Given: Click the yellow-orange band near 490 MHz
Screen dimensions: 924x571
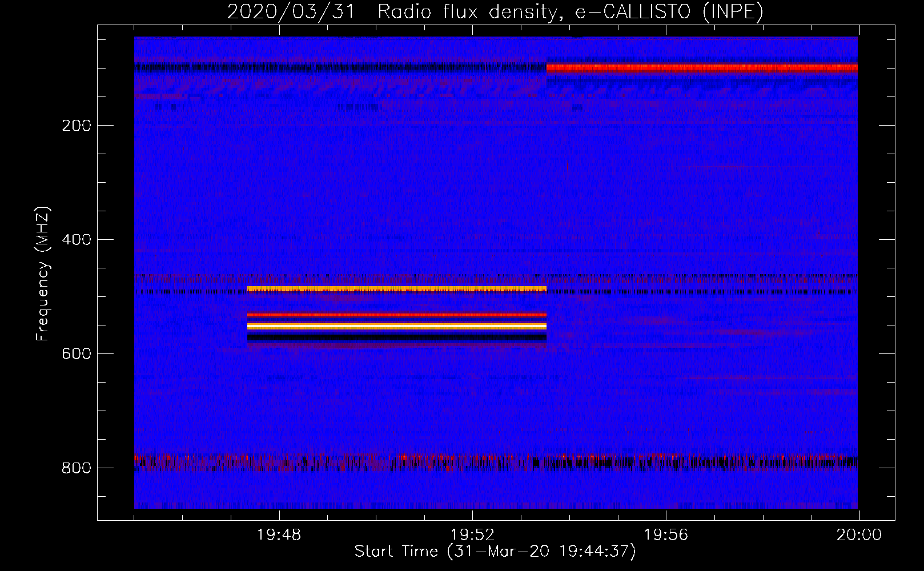Looking at the screenshot, I should 397,289.
